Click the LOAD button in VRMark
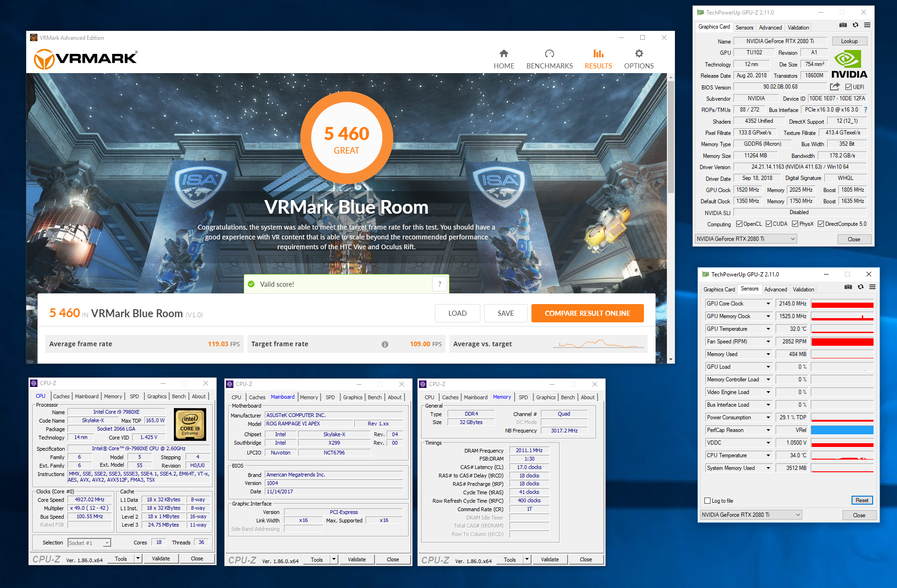 pos(457,313)
